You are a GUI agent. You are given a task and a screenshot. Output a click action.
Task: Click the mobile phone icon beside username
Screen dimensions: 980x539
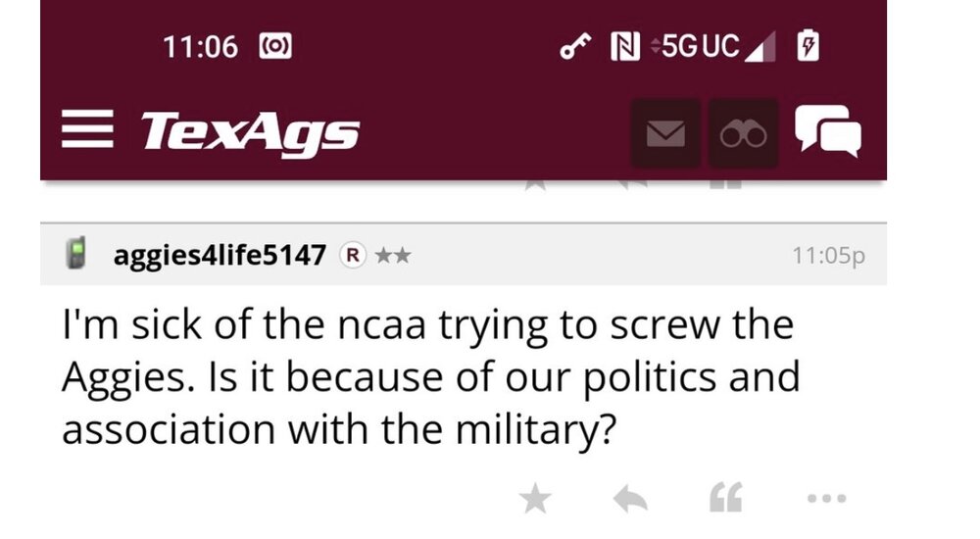pos(75,255)
